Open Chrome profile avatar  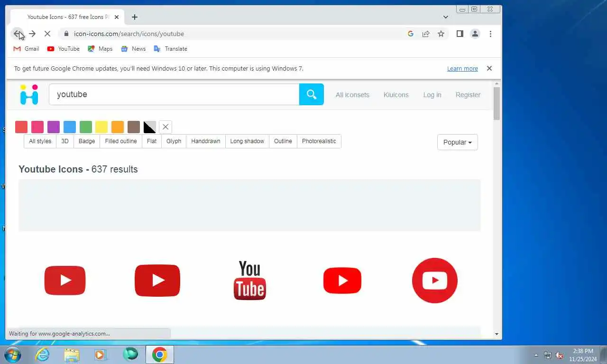tap(475, 34)
